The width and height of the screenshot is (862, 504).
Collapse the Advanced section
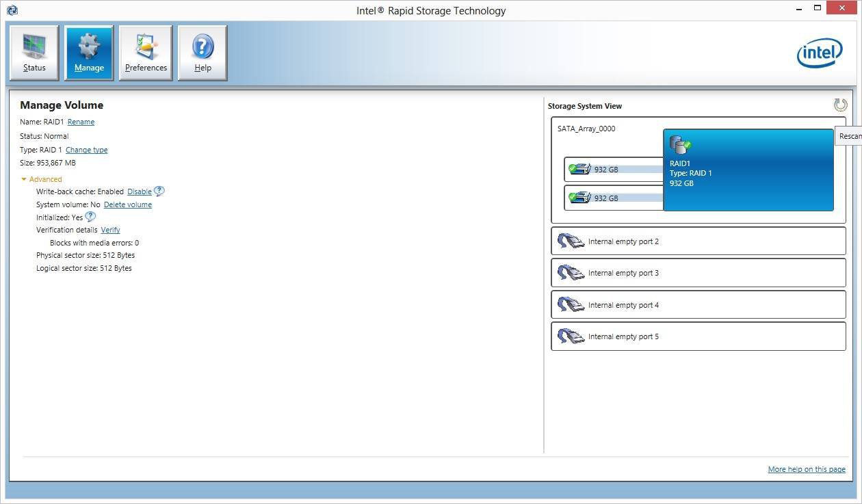tap(41, 179)
